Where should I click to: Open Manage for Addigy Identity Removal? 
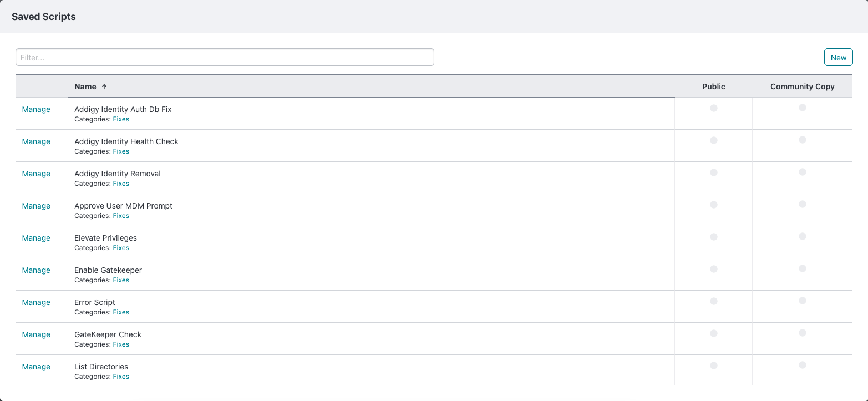tap(36, 174)
